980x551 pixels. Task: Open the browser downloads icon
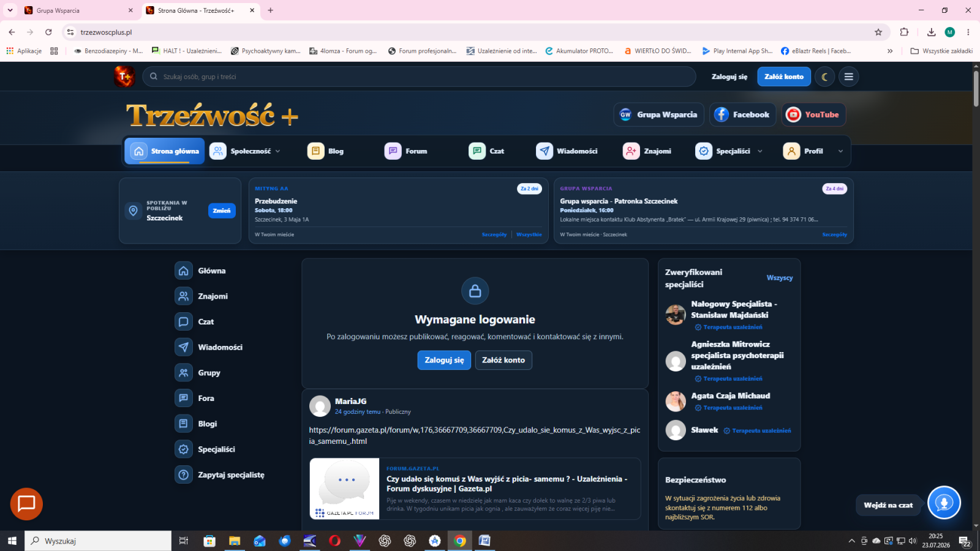[931, 32]
